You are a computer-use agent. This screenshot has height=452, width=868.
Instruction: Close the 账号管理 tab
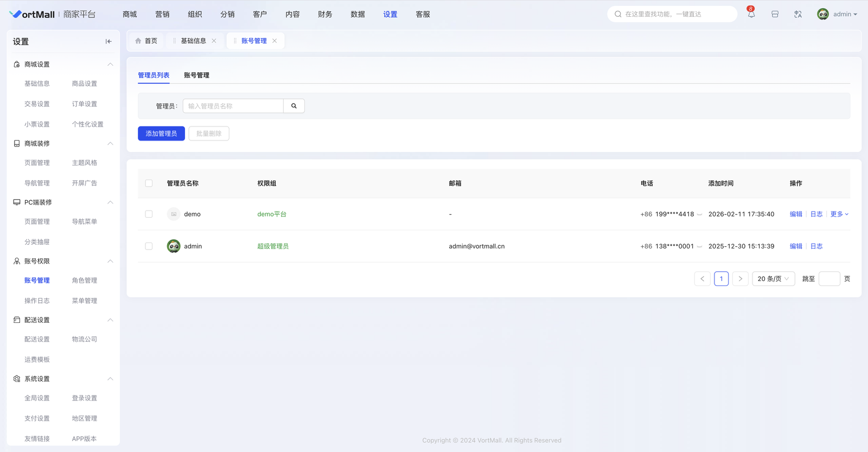click(275, 41)
